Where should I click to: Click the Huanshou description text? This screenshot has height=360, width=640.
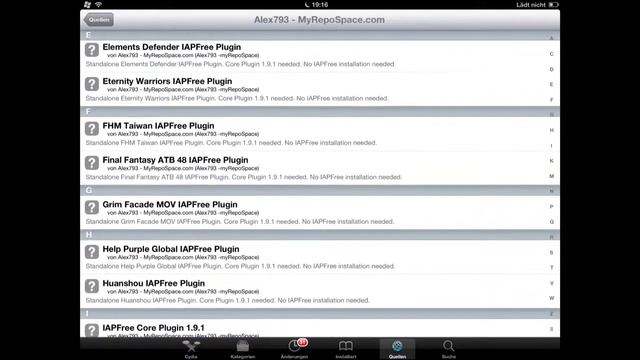pyautogui.click(x=227, y=300)
